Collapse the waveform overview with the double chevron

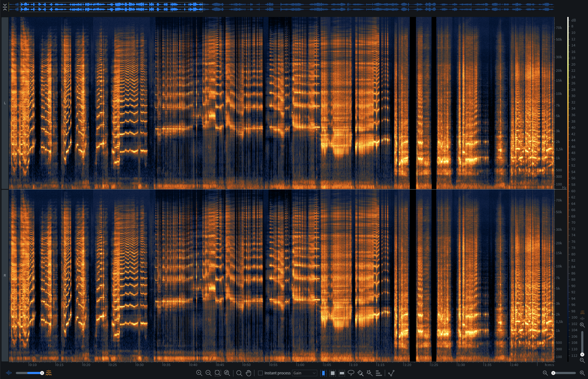(x=5, y=7)
